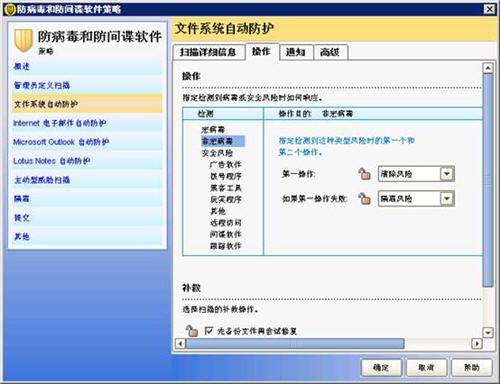500x384 pixels.
Task: Open 隔离 in the left sidebar
Action: 87,199
